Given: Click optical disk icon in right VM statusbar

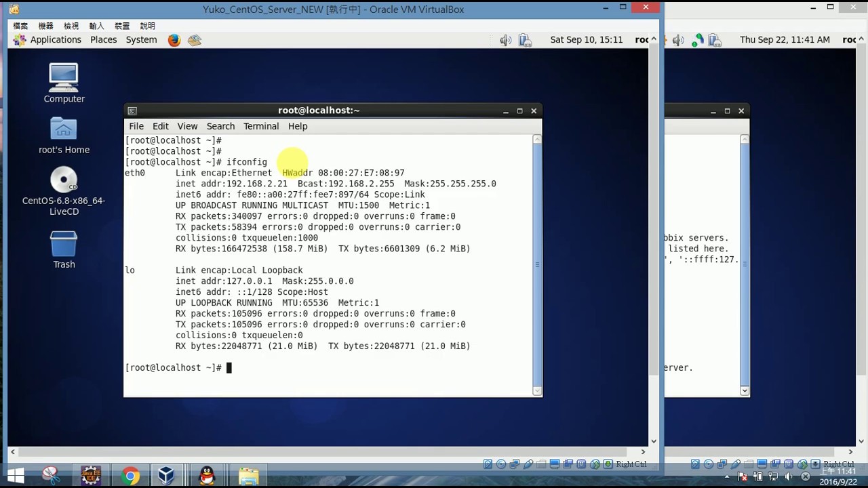Looking at the screenshot, I should coord(709,464).
